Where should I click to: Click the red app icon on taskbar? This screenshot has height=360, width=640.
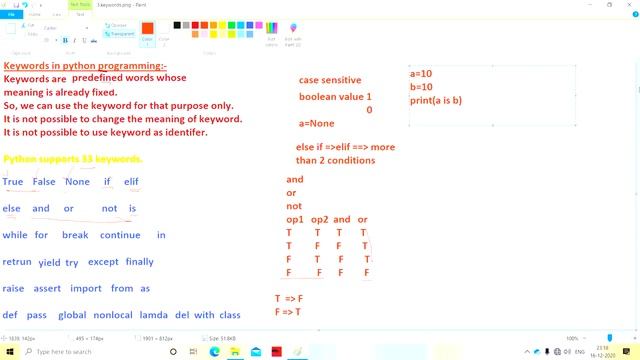pos(277,351)
